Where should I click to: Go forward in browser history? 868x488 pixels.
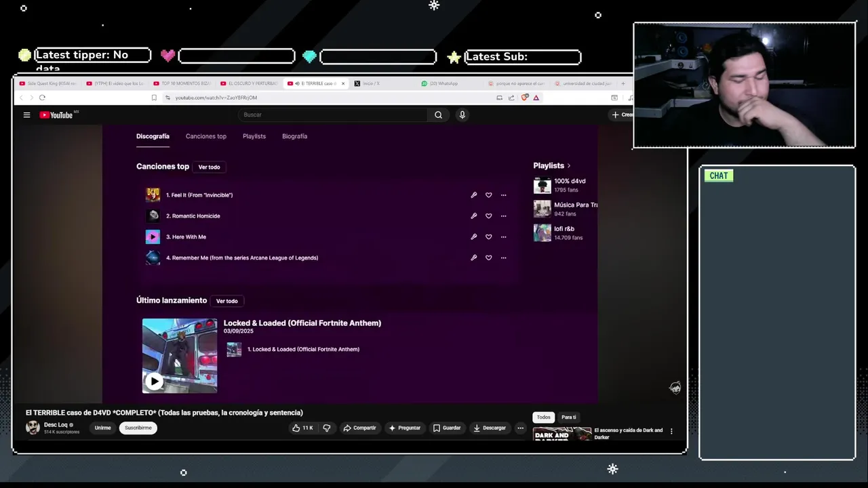[x=31, y=98]
